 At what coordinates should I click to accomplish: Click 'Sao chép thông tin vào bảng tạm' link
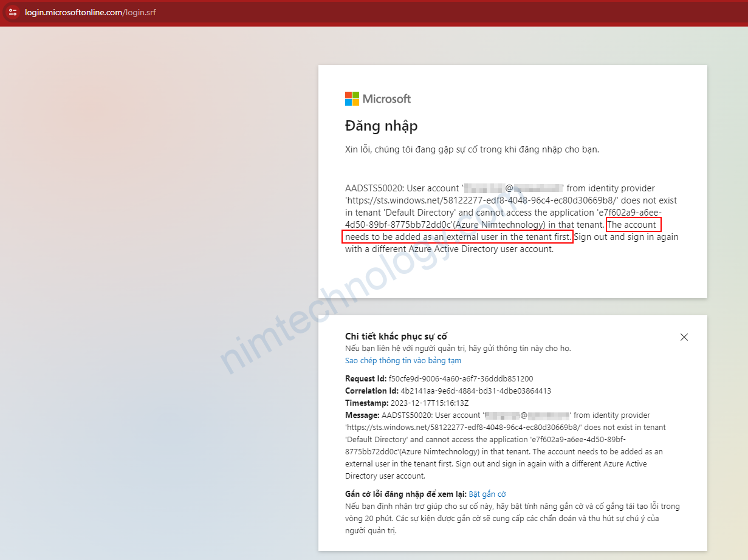(403, 361)
